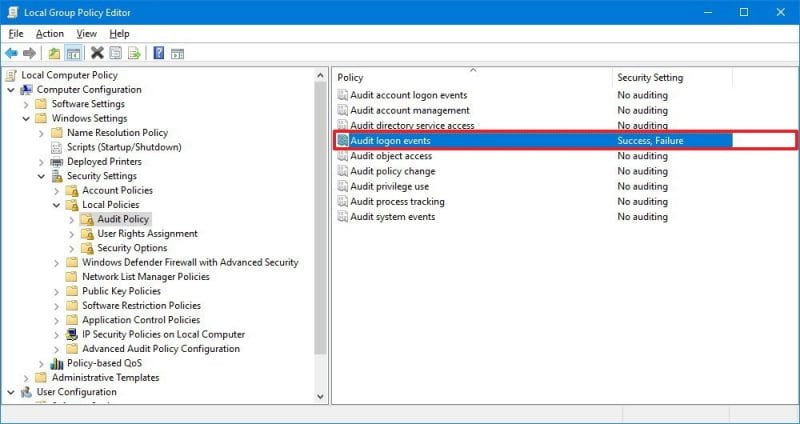
Task: Expand the Software Settings node
Action: (x=26, y=105)
